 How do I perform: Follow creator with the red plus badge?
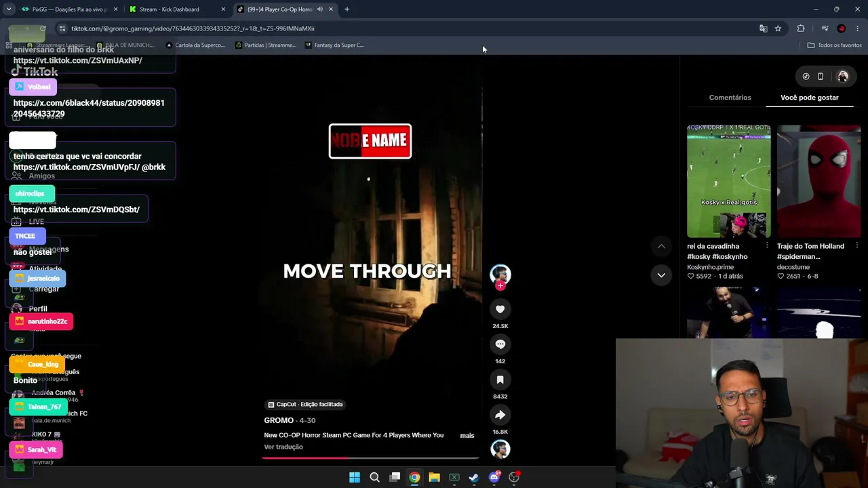[500, 286]
